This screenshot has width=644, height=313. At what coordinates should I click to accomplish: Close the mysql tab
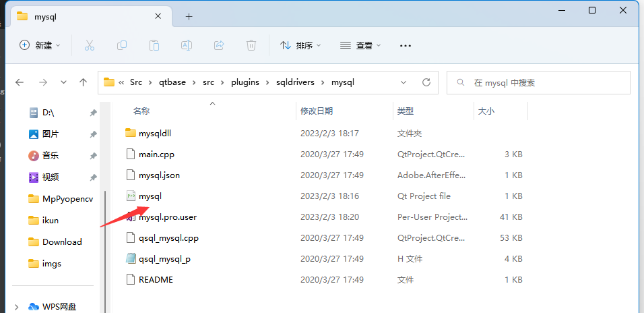(158, 16)
